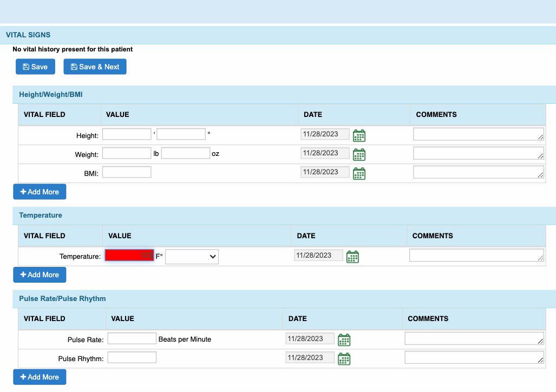Image resolution: width=556 pixels, height=392 pixels.
Task: Click the Pulse Rhythm date field
Action: (x=310, y=358)
